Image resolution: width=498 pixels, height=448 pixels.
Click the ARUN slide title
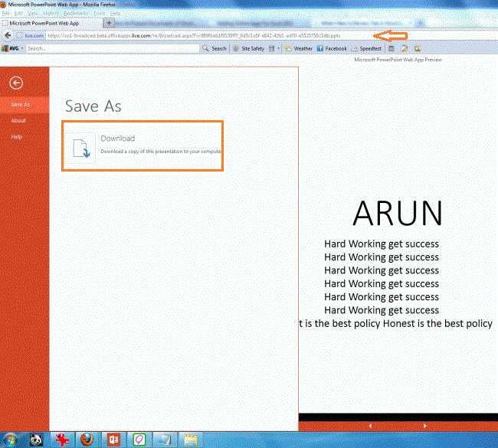coord(398,212)
